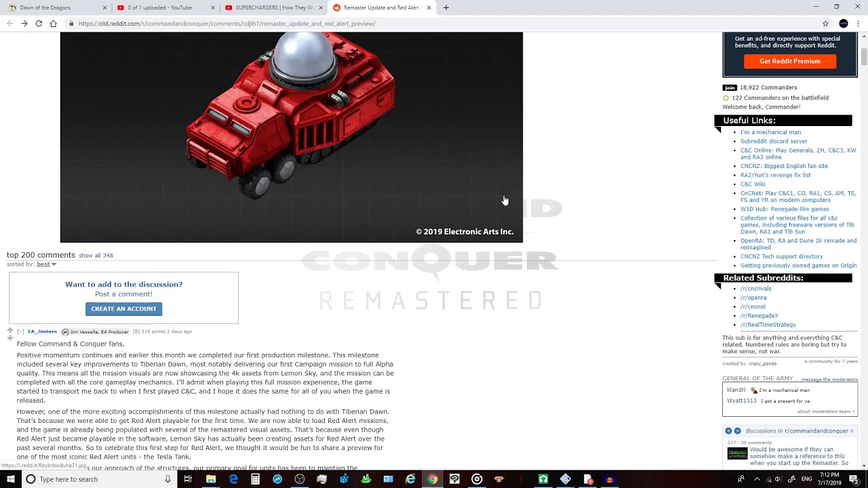This screenshot has width=868, height=488.
Task: Open Task View in the taskbar
Action: 188,479
